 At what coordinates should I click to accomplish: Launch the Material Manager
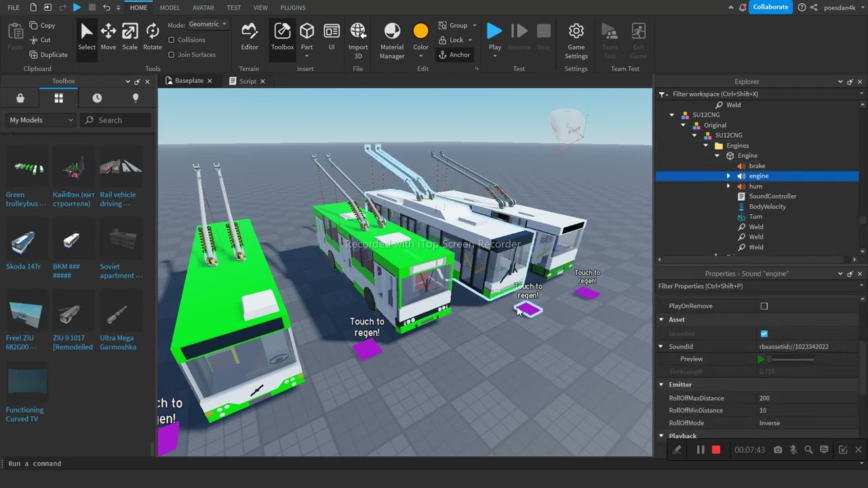[x=392, y=41]
